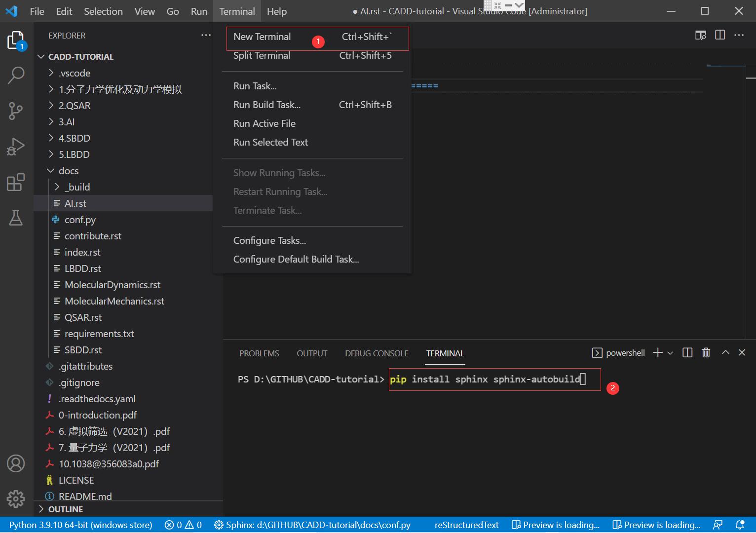Expand the 3.AI folder
This screenshot has height=533, width=756.
(123, 122)
